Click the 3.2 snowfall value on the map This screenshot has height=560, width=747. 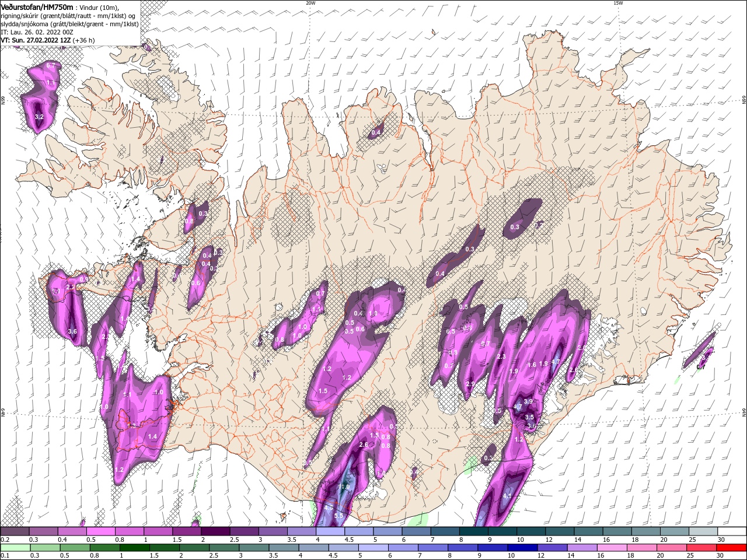pos(39,117)
